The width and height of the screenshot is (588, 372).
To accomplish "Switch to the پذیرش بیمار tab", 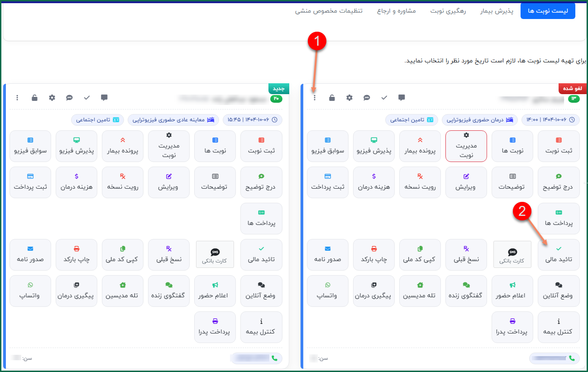I will coord(497,11).
